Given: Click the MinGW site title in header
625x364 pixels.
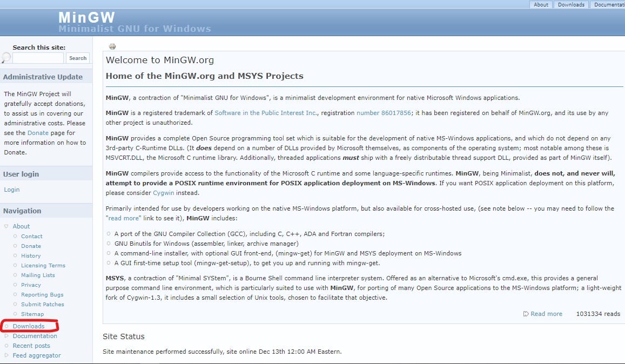Looking at the screenshot, I should pos(86,17).
